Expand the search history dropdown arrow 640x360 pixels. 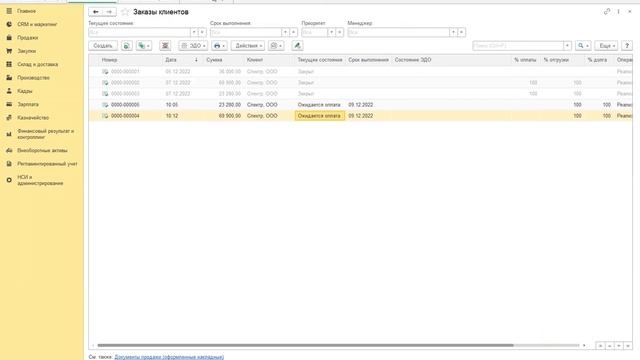pos(567,46)
